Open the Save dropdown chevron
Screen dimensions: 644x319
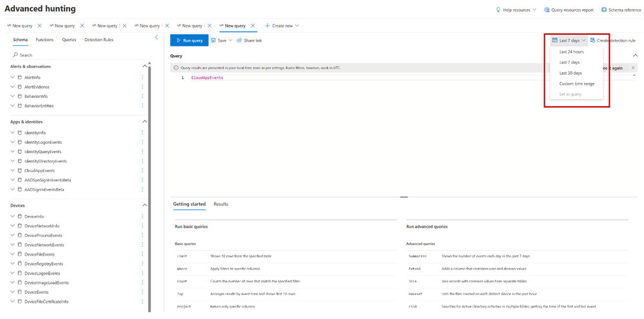[231, 41]
